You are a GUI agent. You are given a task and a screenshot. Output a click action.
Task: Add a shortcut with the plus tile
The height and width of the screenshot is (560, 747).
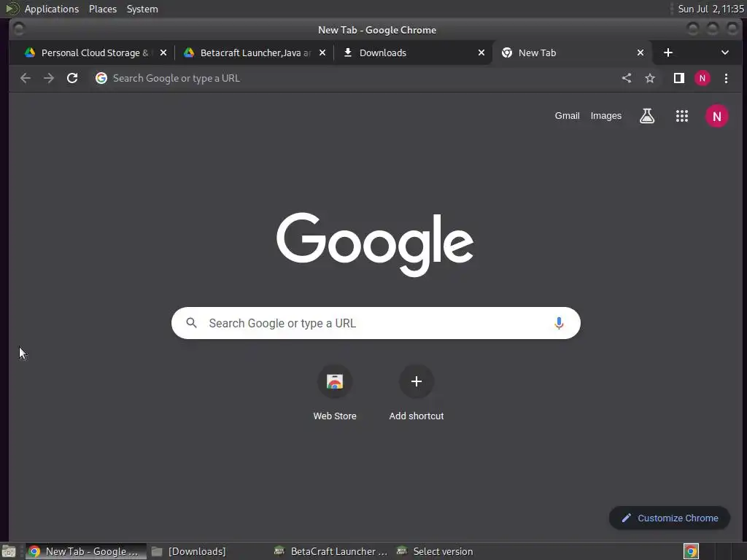click(417, 381)
